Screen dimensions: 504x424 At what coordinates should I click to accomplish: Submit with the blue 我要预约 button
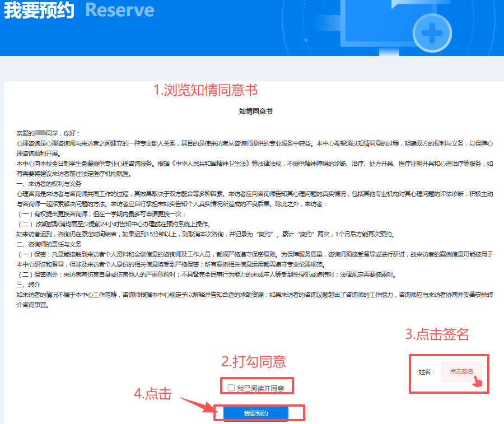(x=256, y=413)
